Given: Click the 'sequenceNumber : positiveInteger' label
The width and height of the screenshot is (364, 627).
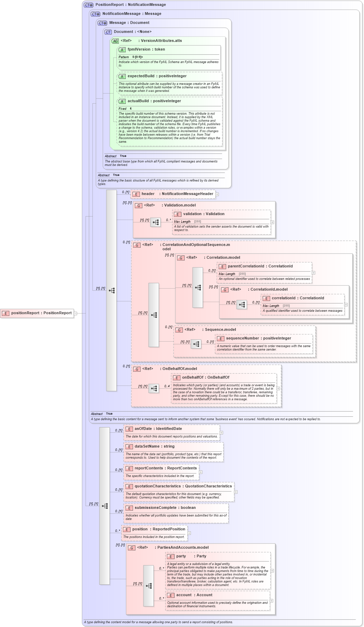Looking at the screenshot, I should coord(258,338).
